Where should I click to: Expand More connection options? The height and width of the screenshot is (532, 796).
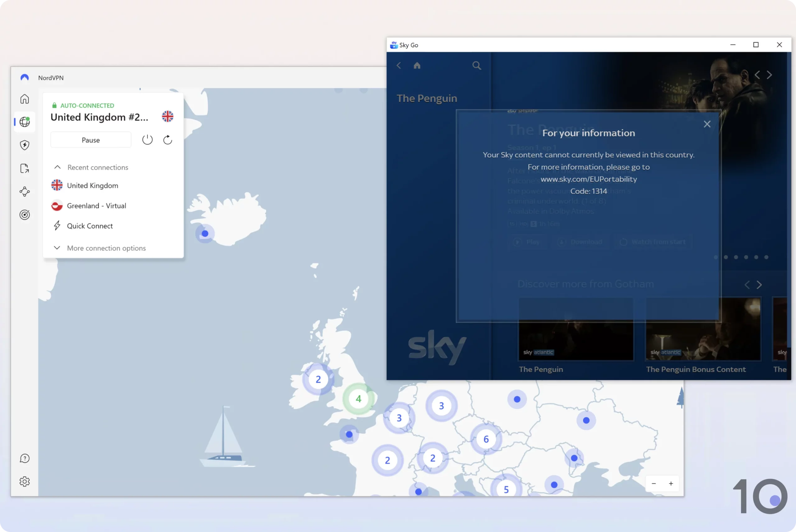[x=106, y=248]
